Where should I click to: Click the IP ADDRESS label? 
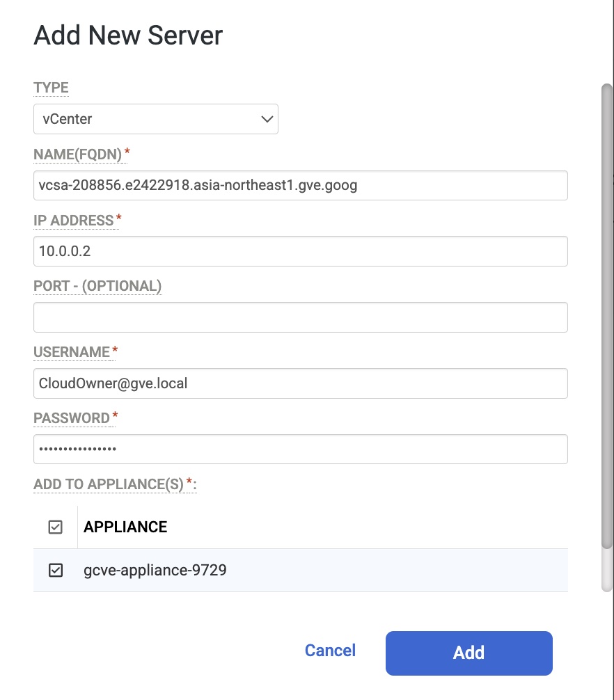click(73, 221)
